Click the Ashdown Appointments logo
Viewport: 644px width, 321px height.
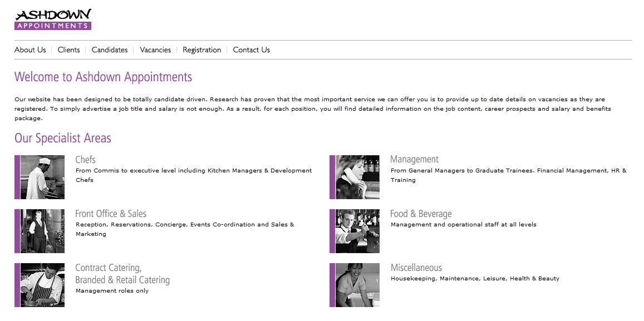[53, 19]
